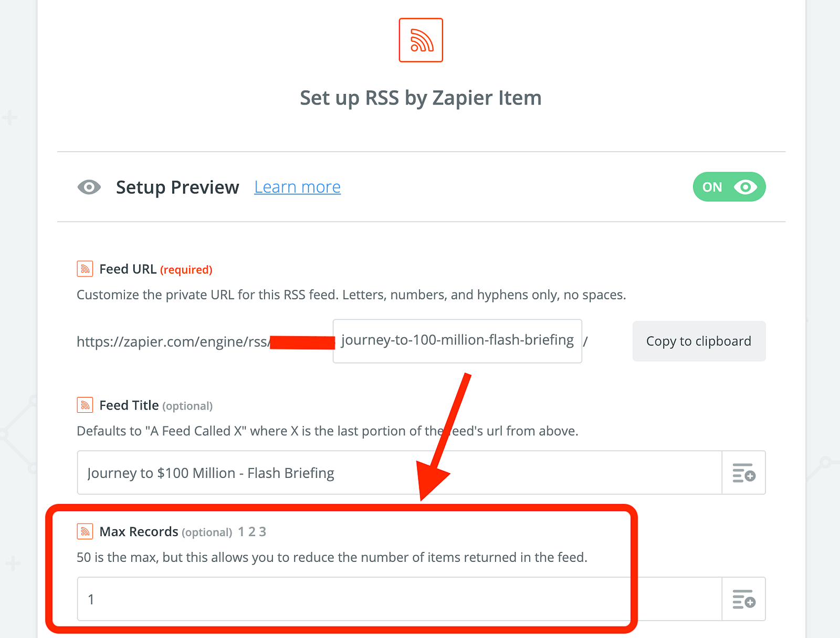Open the Learn more link
840x638 pixels.
[297, 187]
